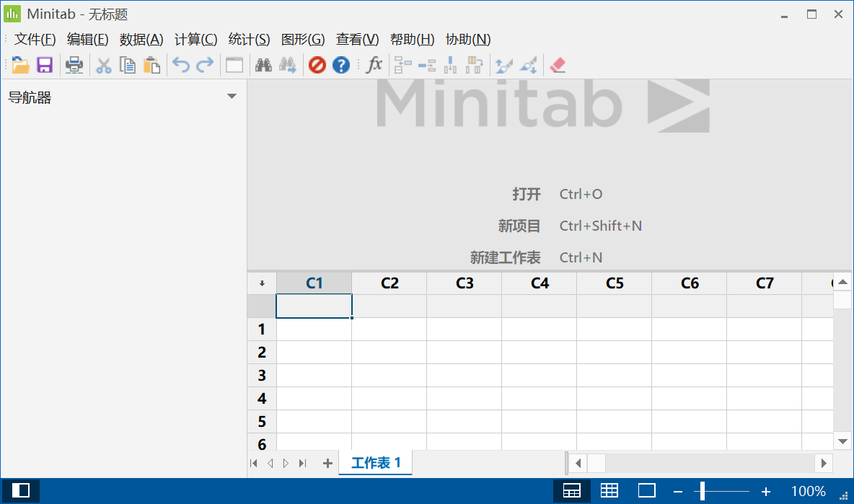Screen dimensions: 854x504
Task: Insert row using the dash-rows icon
Action: coord(427,66)
